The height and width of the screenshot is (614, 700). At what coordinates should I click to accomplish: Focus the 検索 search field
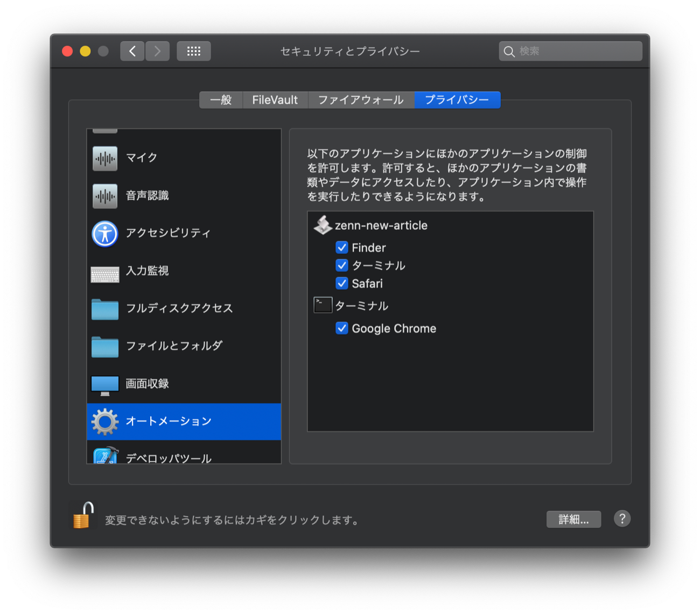click(570, 51)
